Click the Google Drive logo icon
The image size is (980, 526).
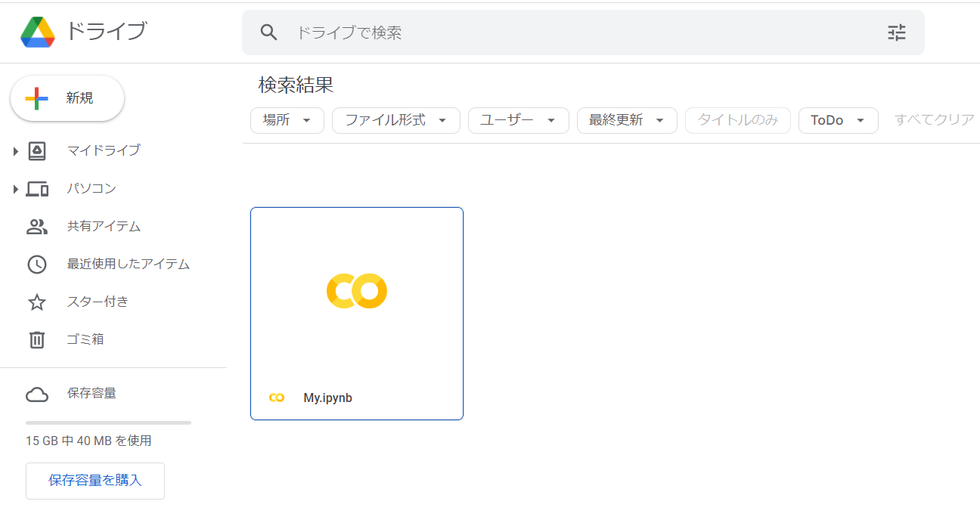tap(38, 32)
